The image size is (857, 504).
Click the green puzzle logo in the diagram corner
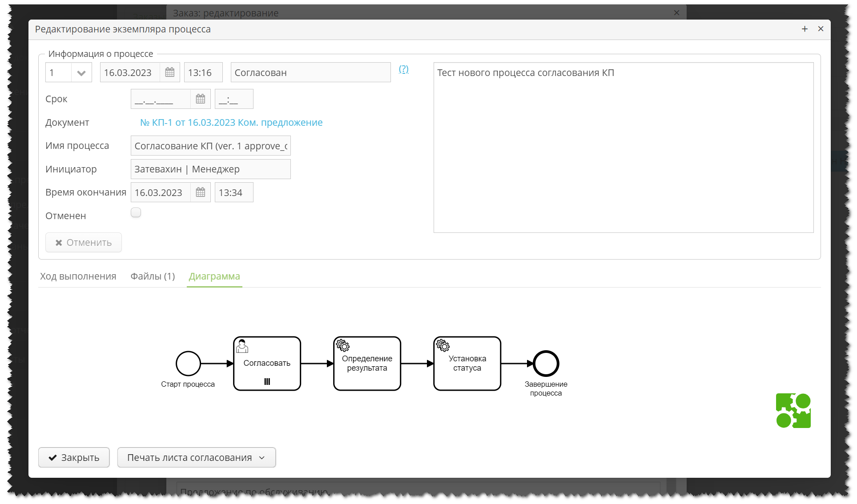click(x=793, y=410)
